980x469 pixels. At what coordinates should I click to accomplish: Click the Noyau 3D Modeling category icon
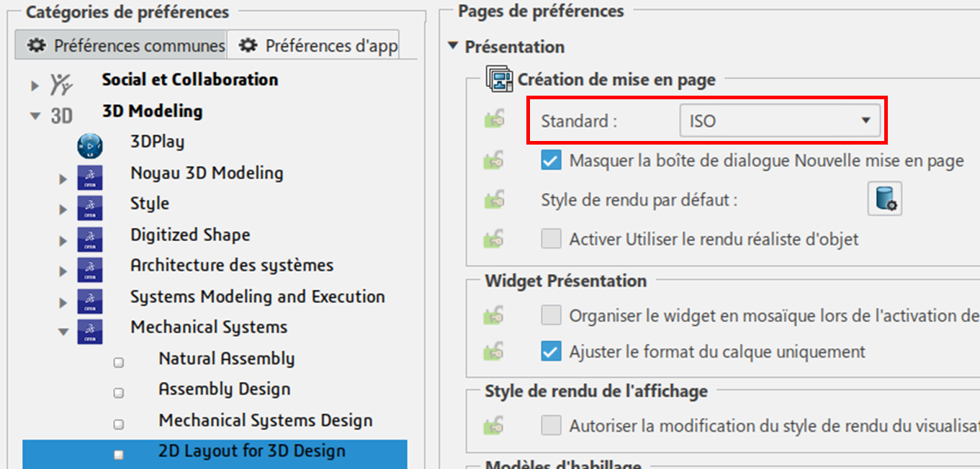point(90,176)
